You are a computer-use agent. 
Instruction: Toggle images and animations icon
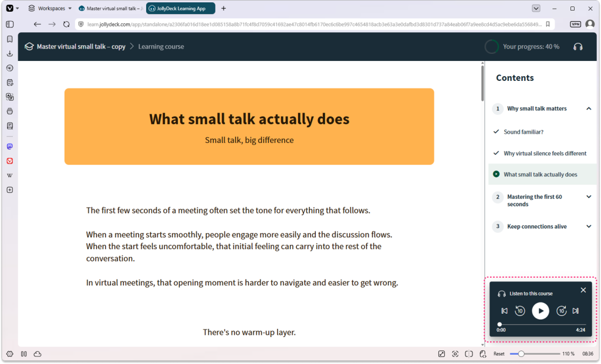point(483,354)
